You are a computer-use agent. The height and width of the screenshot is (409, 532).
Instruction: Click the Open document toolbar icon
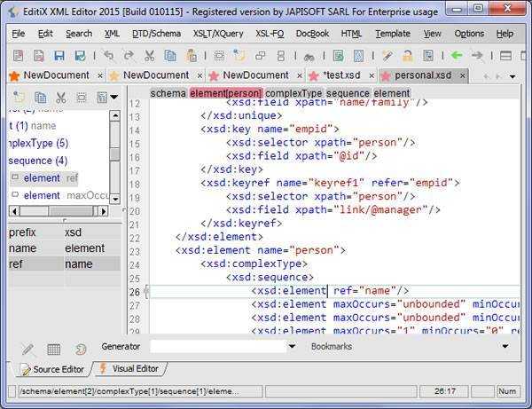point(38,55)
